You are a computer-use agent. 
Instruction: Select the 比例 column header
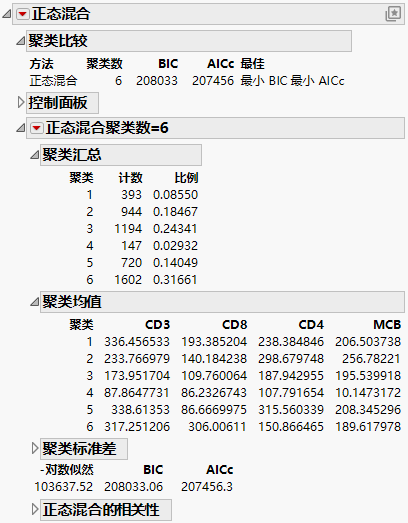click(186, 178)
